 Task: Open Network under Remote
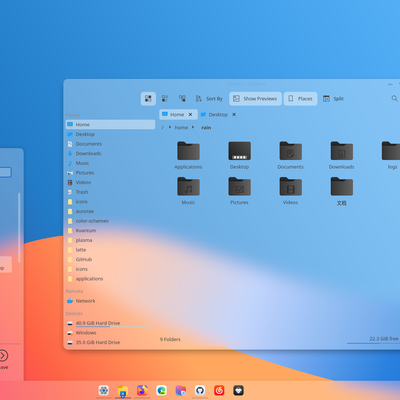(110, 301)
